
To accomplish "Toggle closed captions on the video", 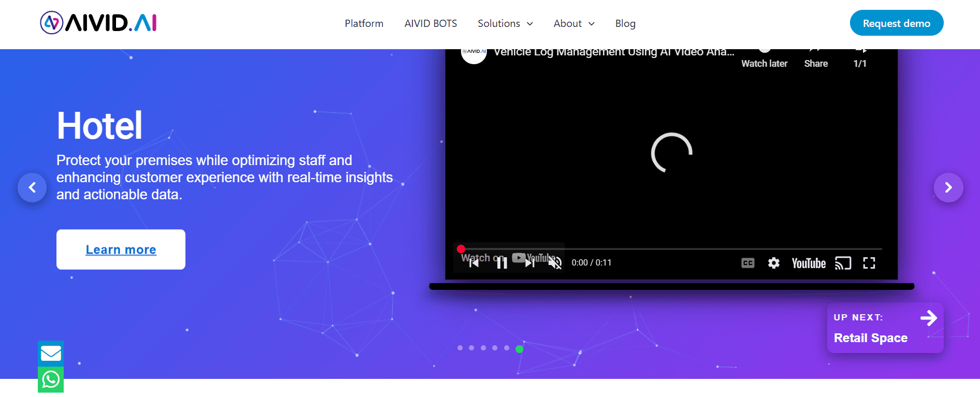I will pyautogui.click(x=747, y=263).
